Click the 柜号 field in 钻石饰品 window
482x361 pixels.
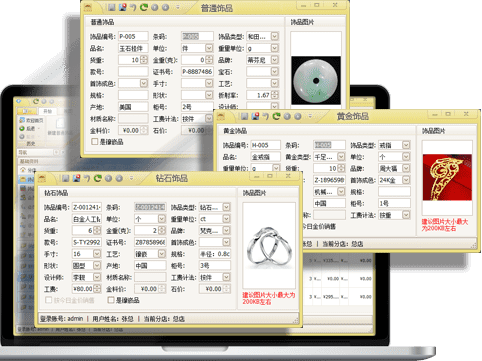(x=215, y=265)
